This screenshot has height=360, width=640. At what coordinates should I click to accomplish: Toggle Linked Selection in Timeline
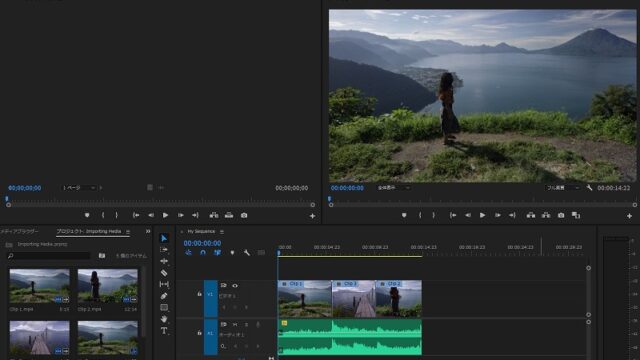(218, 253)
